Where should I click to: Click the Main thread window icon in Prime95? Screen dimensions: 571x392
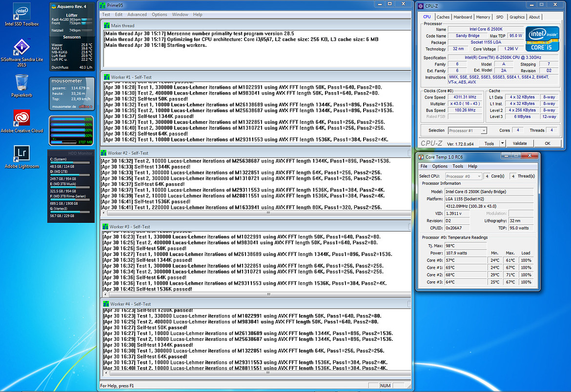click(107, 25)
